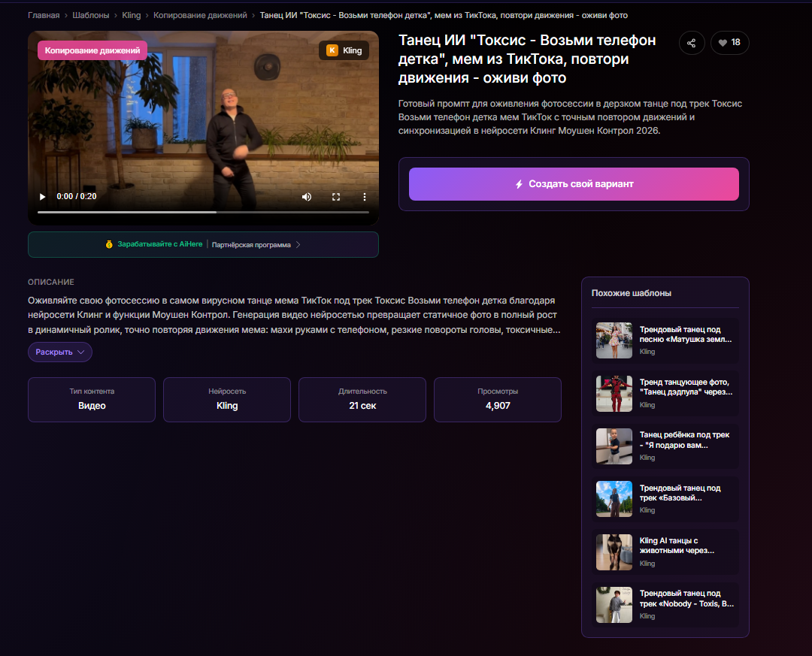The height and width of the screenshot is (656, 812).
Task: Seek on the video progress bar
Action: (203, 213)
